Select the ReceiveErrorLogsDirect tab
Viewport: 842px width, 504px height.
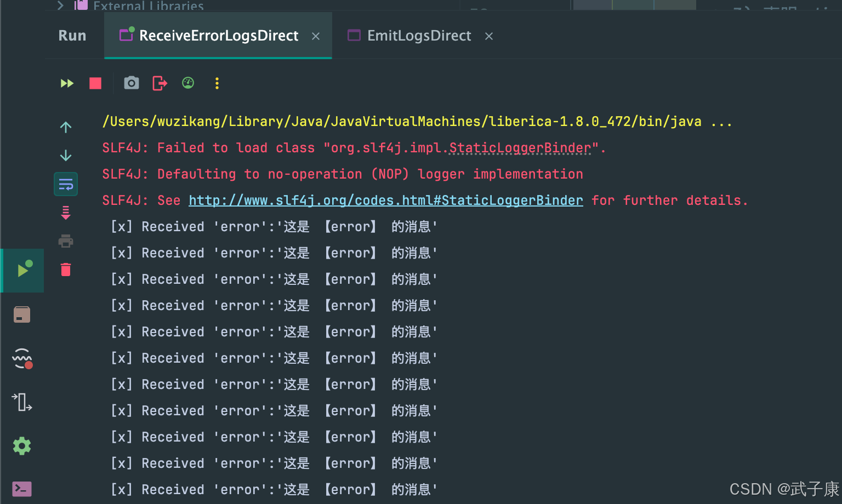point(218,35)
